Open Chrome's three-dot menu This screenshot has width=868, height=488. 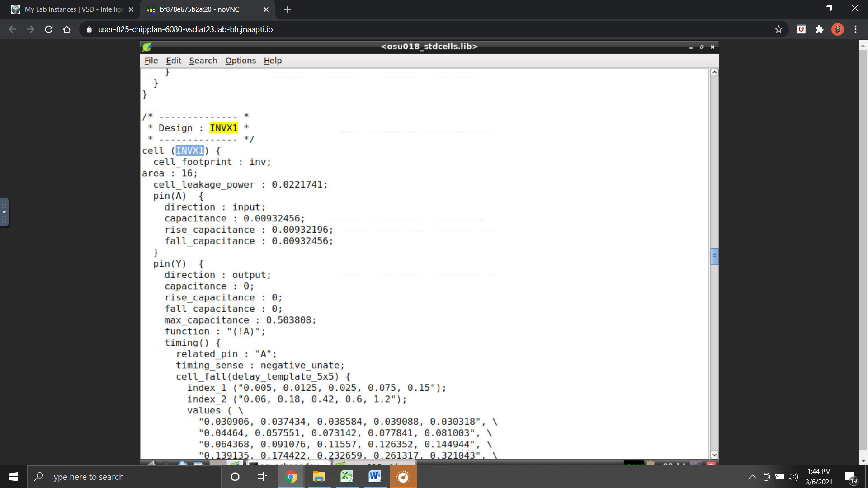pyautogui.click(x=855, y=29)
